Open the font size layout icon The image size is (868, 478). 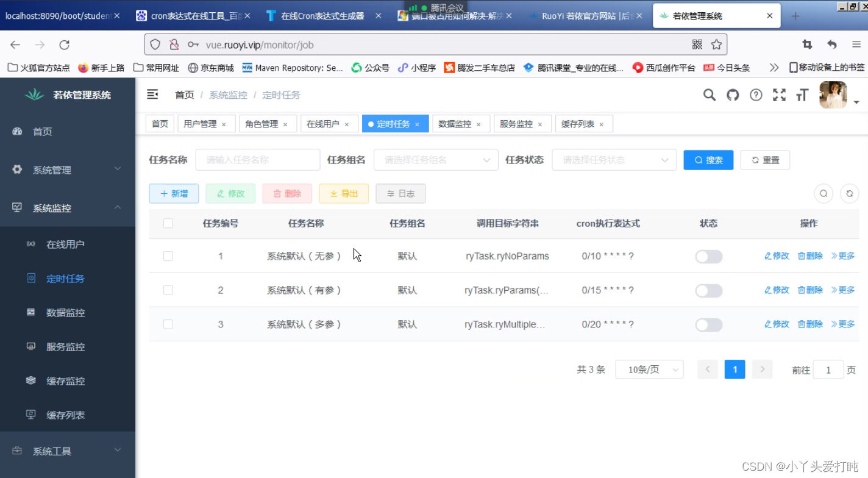pyautogui.click(x=802, y=95)
